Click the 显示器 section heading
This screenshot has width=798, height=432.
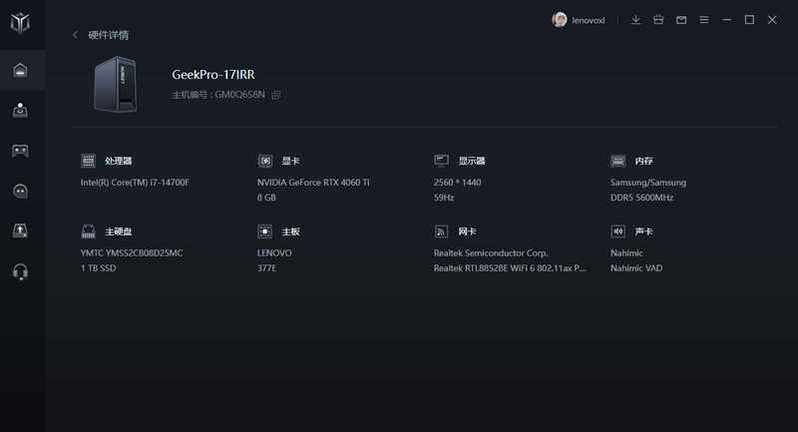tap(472, 161)
